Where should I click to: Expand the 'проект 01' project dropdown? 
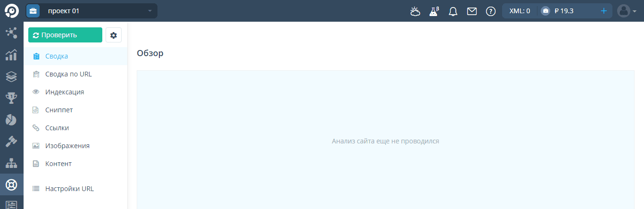pyautogui.click(x=91, y=11)
